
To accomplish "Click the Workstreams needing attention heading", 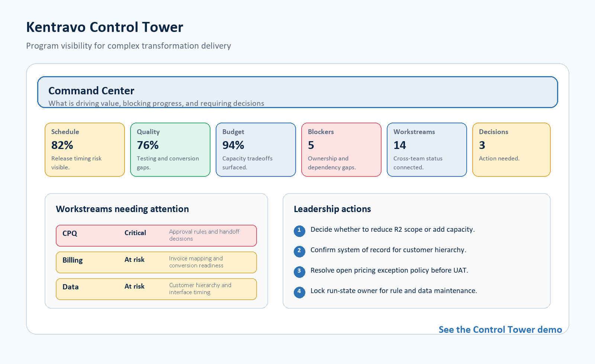I will 122,209.
